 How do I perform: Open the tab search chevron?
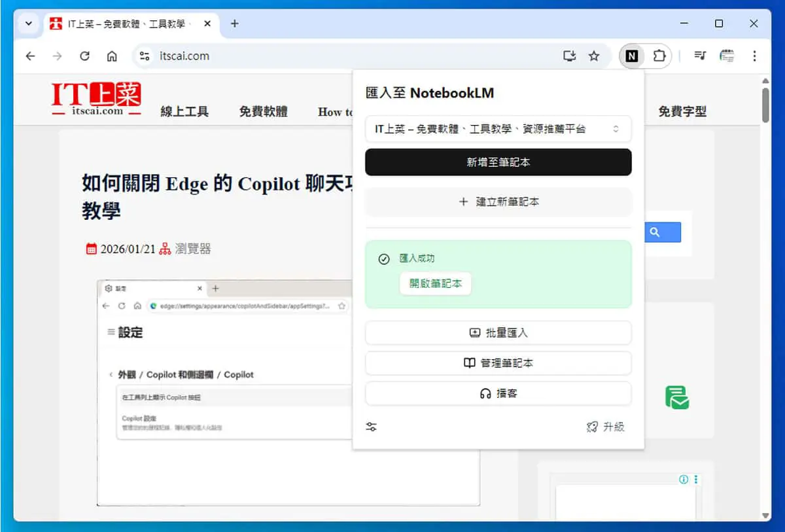pos(28,24)
